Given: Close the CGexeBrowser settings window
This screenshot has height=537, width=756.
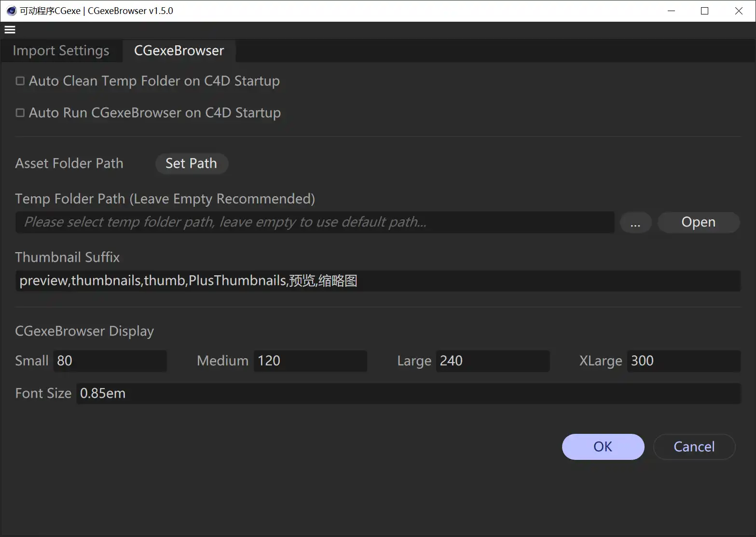Looking at the screenshot, I should (739, 11).
